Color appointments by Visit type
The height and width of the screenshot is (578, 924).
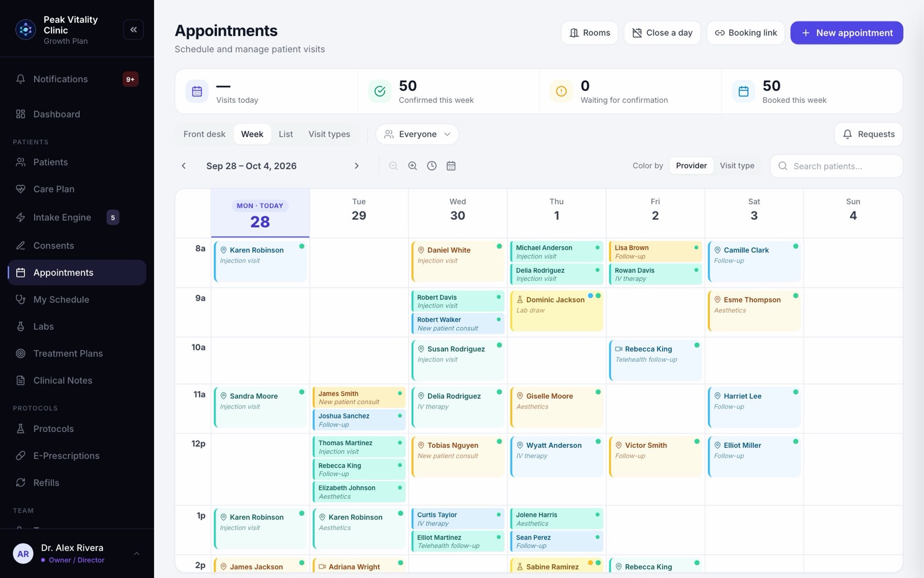pyautogui.click(x=737, y=166)
